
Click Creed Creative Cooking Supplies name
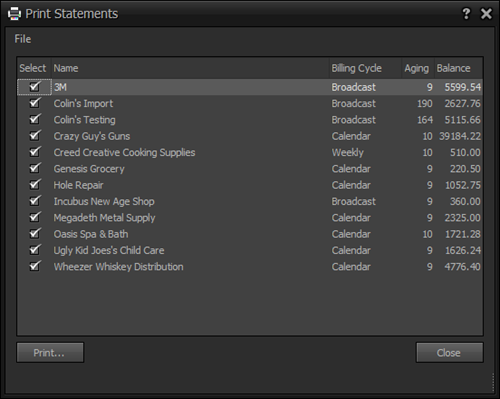tap(124, 153)
